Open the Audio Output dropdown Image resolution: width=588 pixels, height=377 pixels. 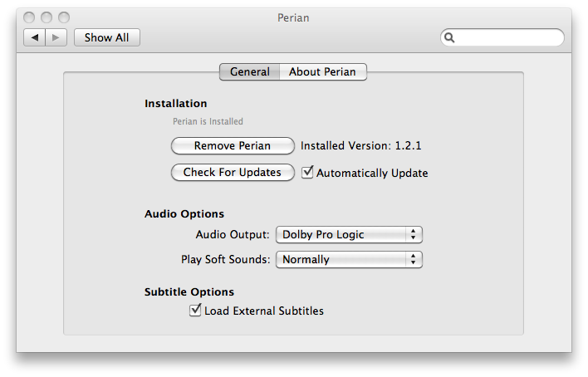349,234
